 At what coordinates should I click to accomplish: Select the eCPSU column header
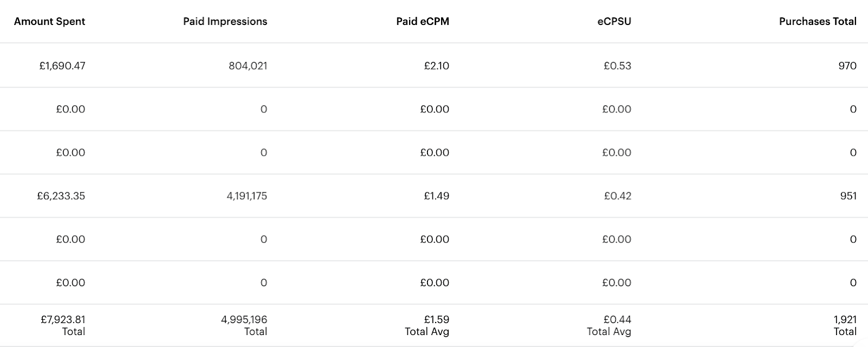pyautogui.click(x=614, y=22)
